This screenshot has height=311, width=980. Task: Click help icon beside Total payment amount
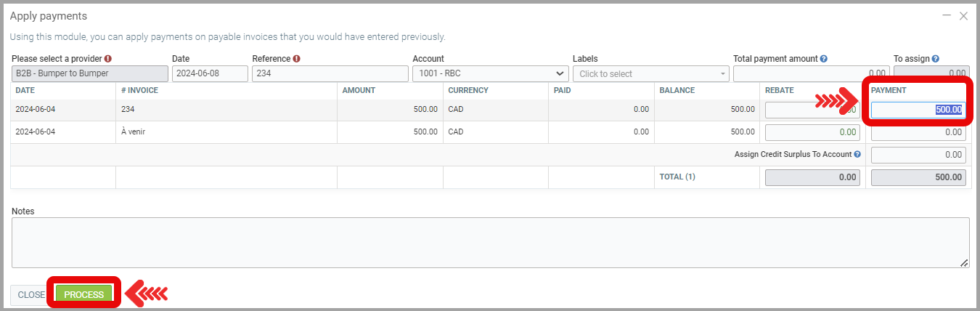tap(824, 59)
